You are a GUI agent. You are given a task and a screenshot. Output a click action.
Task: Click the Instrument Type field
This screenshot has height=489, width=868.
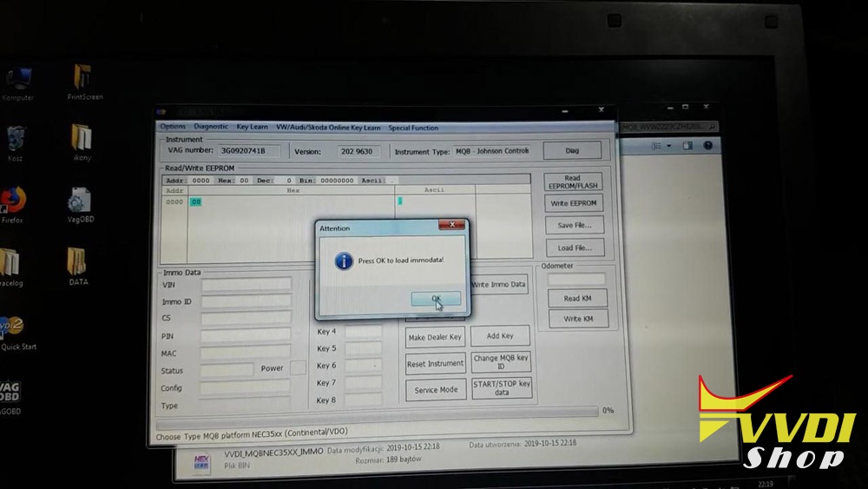(492, 151)
